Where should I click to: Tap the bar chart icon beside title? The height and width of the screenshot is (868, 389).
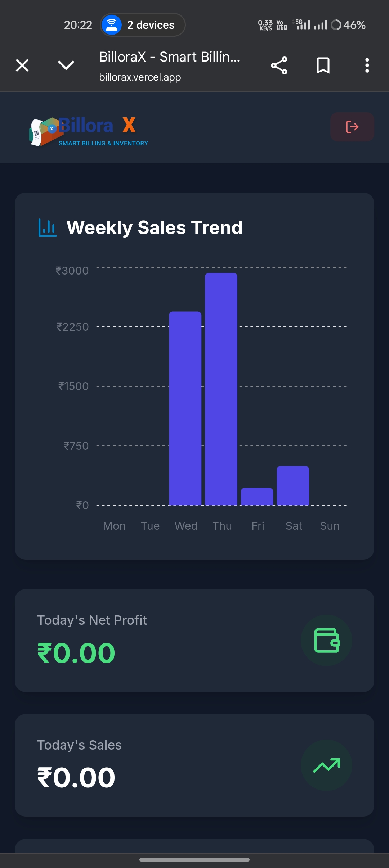(48, 228)
